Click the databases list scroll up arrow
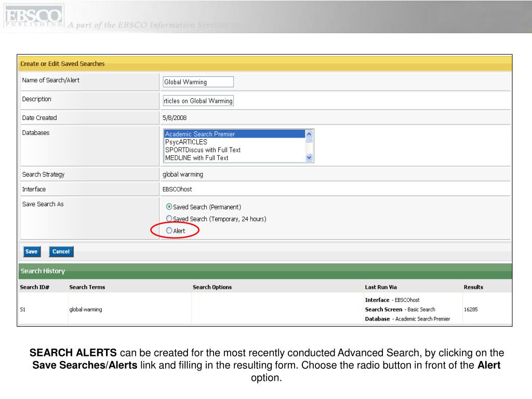The width and height of the screenshot is (532, 399). (309, 134)
